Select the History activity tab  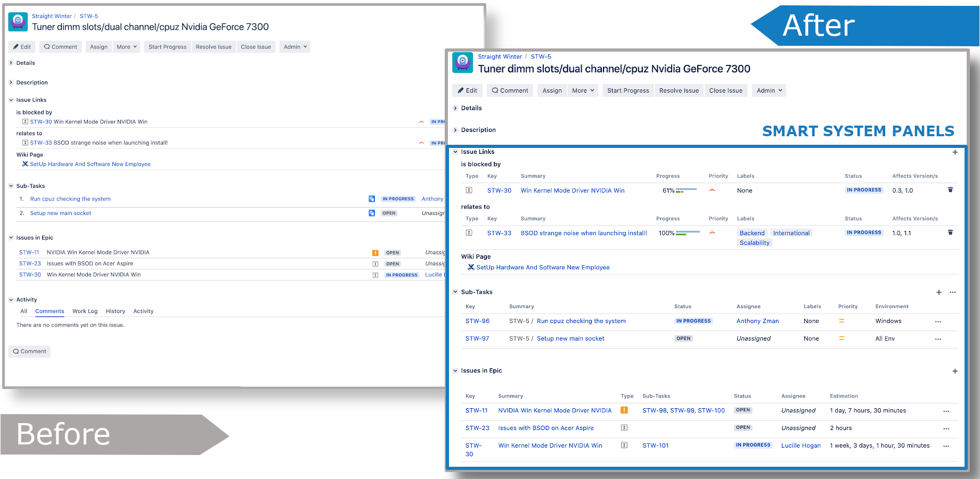(x=115, y=311)
